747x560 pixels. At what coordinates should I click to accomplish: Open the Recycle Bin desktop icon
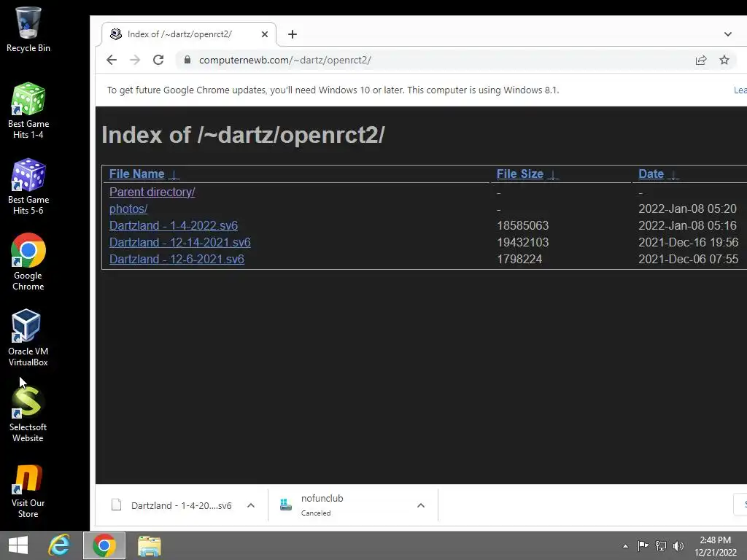(28, 29)
